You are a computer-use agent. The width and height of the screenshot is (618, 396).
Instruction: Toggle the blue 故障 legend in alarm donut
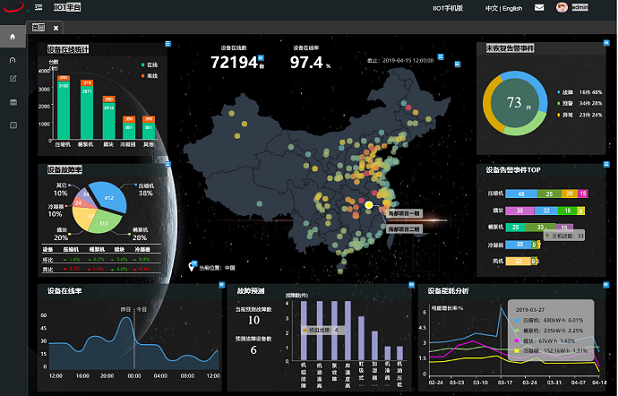[x=565, y=92]
